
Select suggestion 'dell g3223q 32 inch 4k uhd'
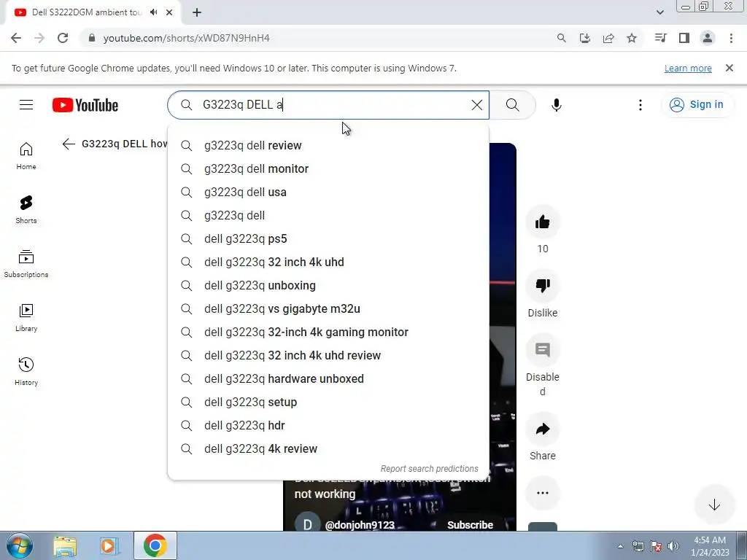point(328,262)
